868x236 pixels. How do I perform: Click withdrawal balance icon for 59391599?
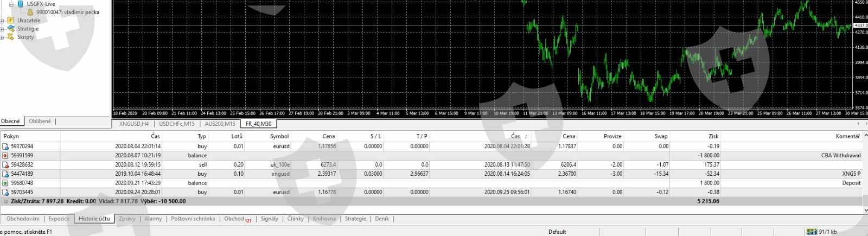[x=5, y=156]
